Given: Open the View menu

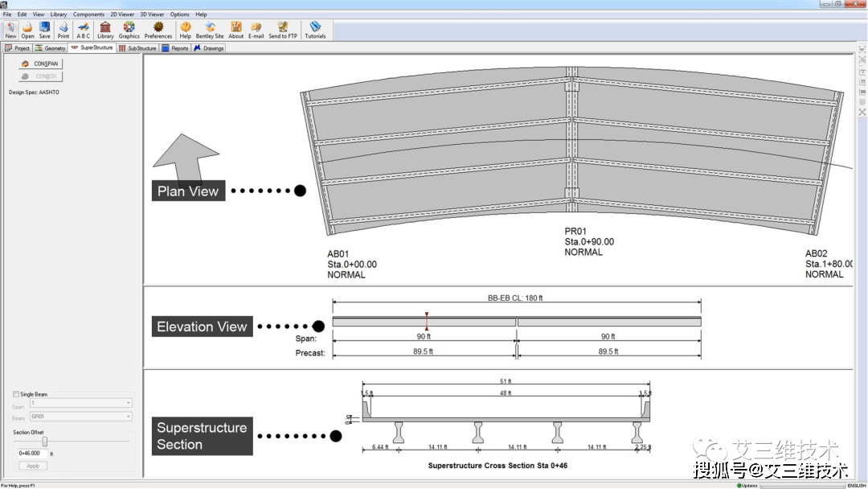Looking at the screenshot, I should 39,14.
